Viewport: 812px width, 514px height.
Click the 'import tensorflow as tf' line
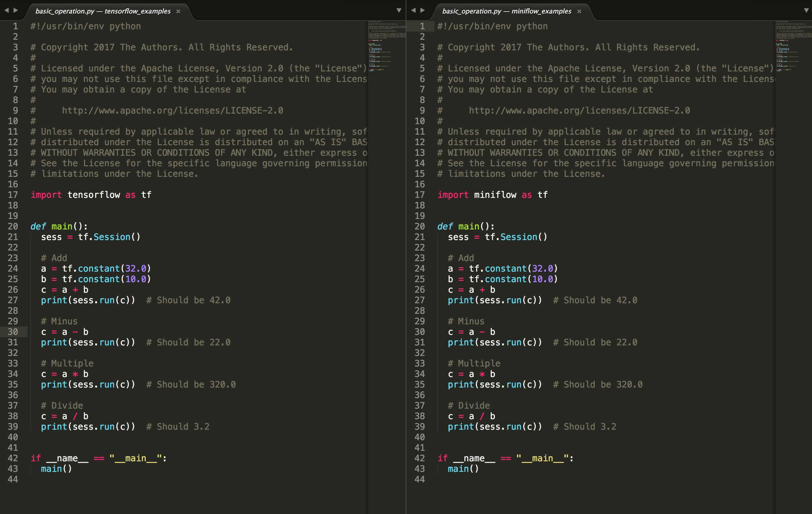click(x=91, y=195)
